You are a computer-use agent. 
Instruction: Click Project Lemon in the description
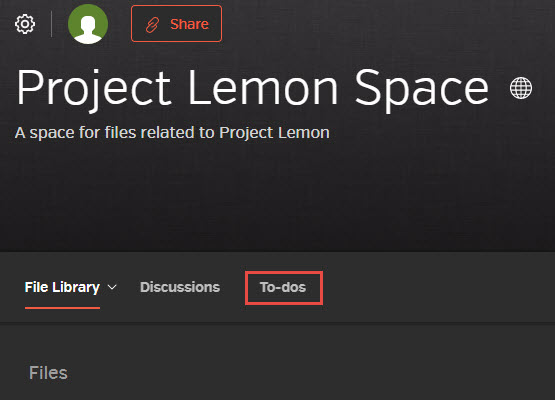(274, 133)
